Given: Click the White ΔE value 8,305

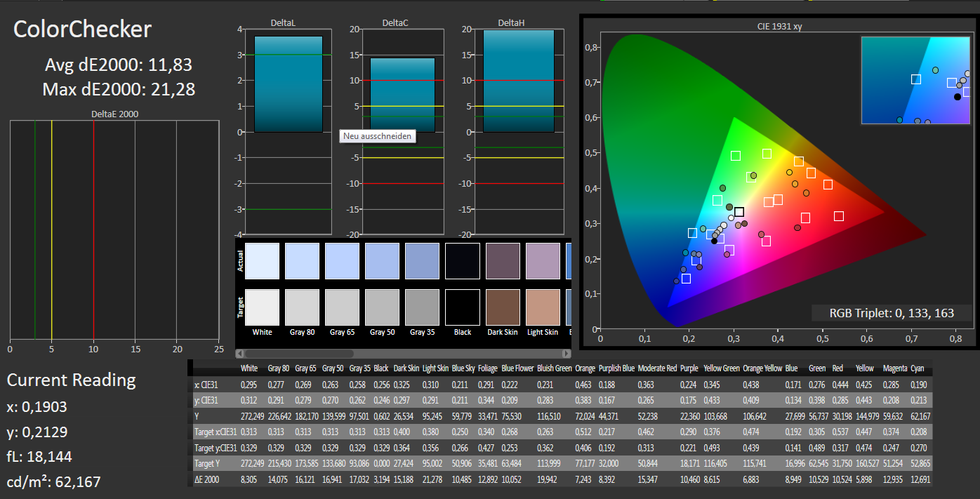Looking at the screenshot, I should 249,479.
